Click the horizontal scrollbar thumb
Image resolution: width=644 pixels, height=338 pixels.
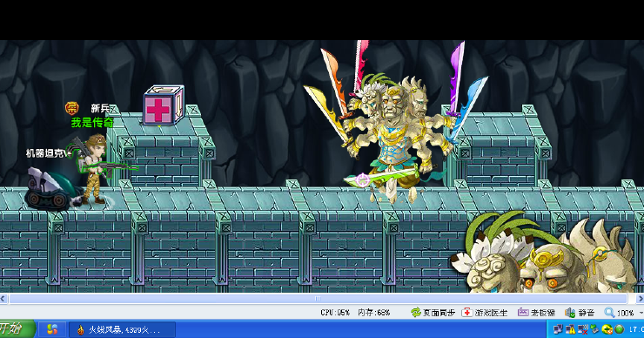(318, 299)
